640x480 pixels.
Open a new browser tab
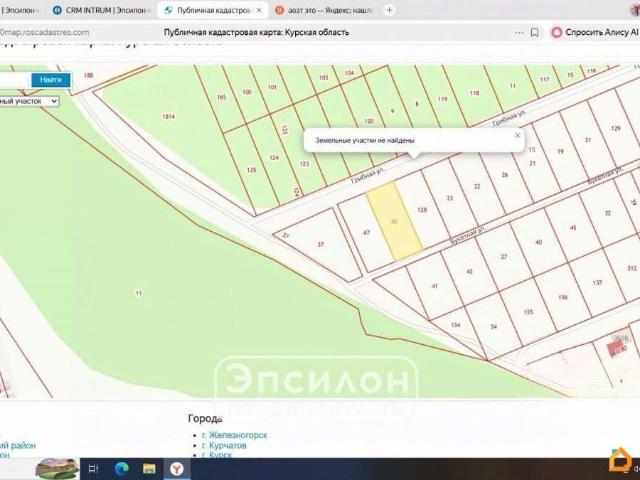pos(389,10)
